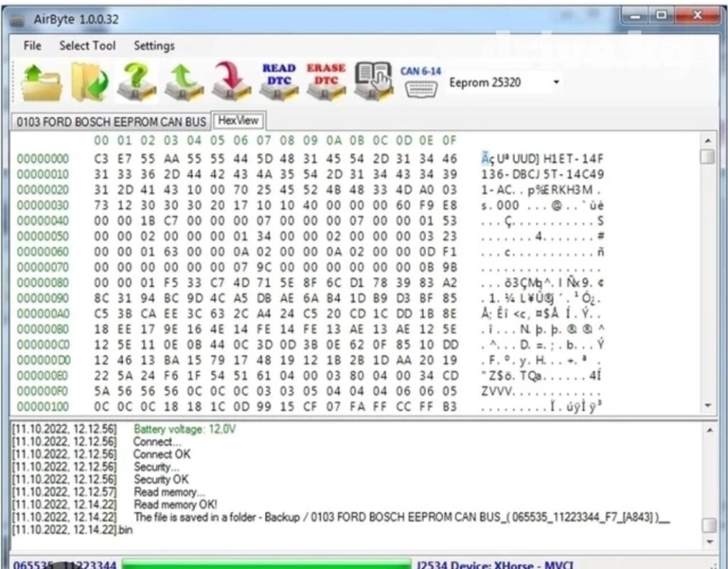This screenshot has width=728, height=569.
Task: Open the Settings menu
Action: [154, 46]
